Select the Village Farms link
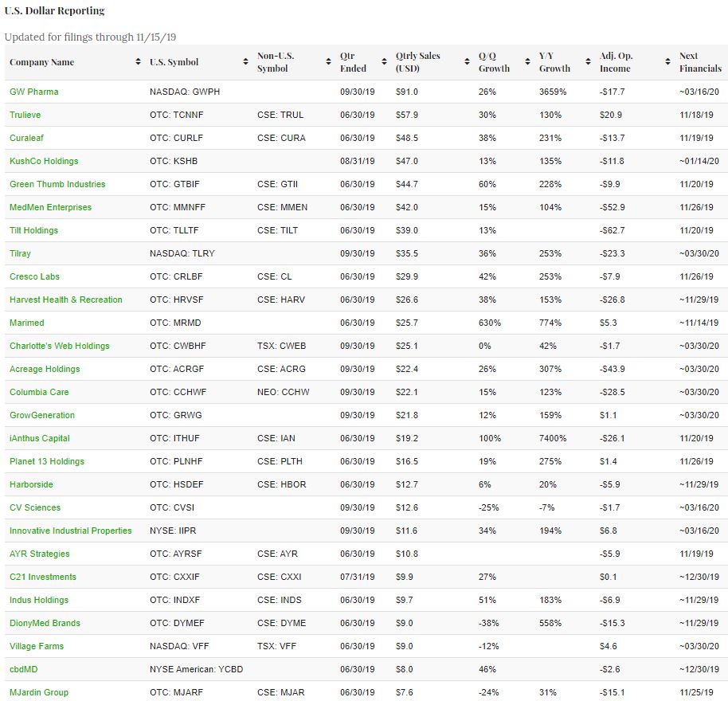This screenshot has width=728, height=701. [x=37, y=646]
